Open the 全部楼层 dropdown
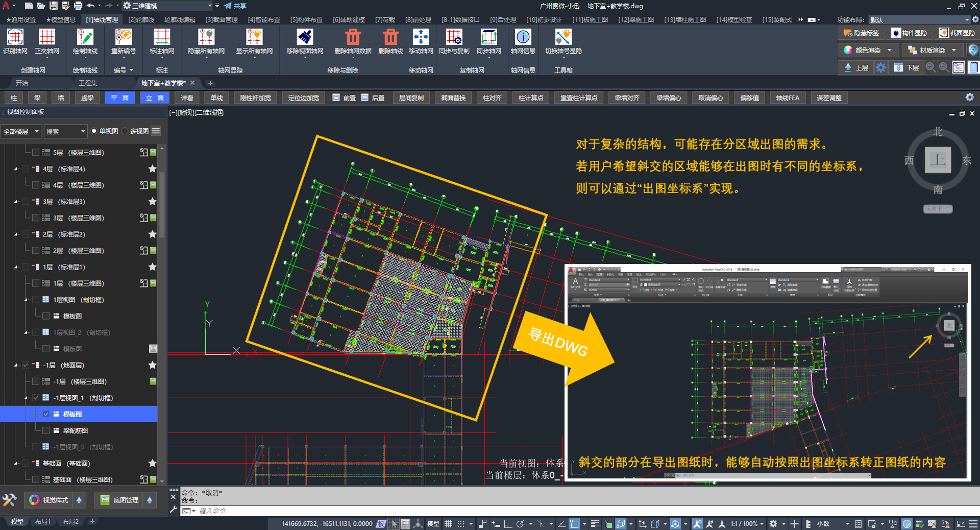This screenshot has width=980, height=530. [x=21, y=131]
